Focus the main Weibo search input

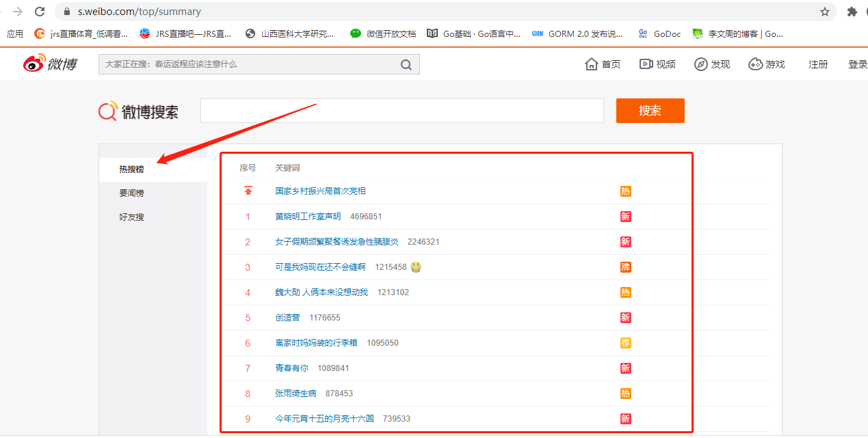click(x=402, y=111)
